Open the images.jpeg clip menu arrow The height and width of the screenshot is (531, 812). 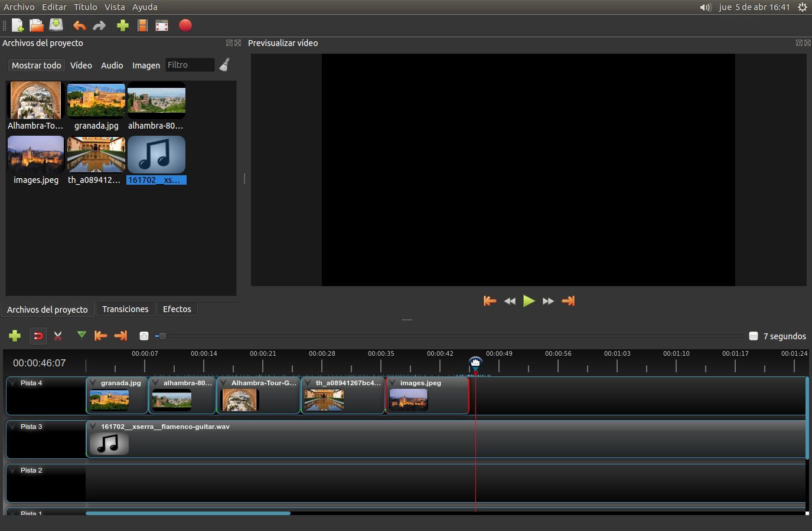393,383
